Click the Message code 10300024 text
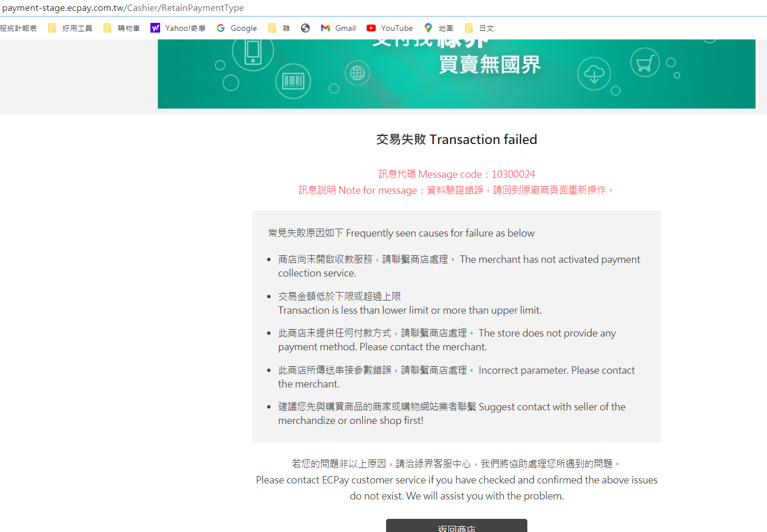The width and height of the screenshot is (767, 532). (x=456, y=174)
